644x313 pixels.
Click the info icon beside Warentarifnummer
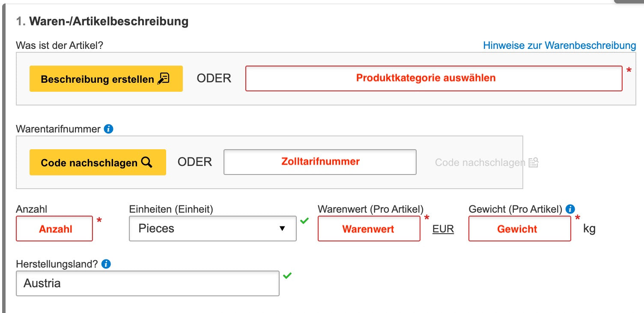point(109,129)
